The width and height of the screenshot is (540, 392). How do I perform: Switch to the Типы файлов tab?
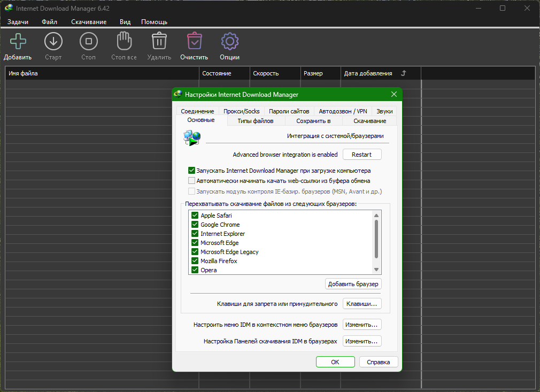click(256, 121)
